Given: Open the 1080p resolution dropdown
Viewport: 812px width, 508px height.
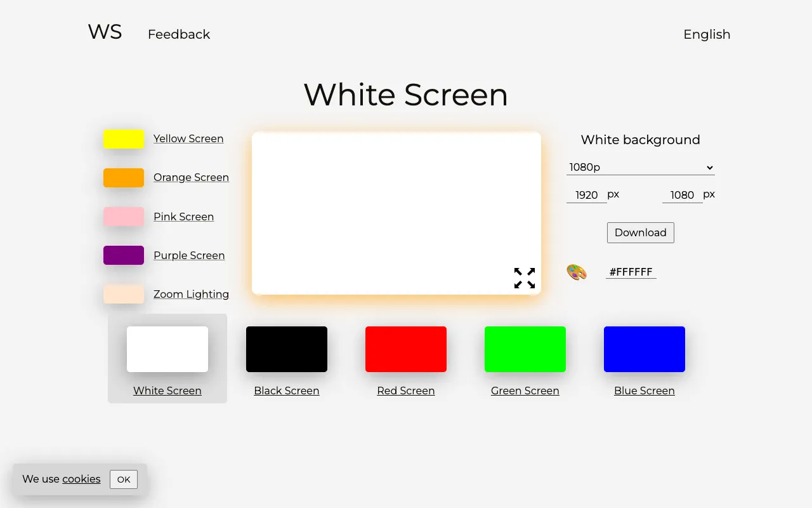Looking at the screenshot, I should pyautogui.click(x=640, y=167).
